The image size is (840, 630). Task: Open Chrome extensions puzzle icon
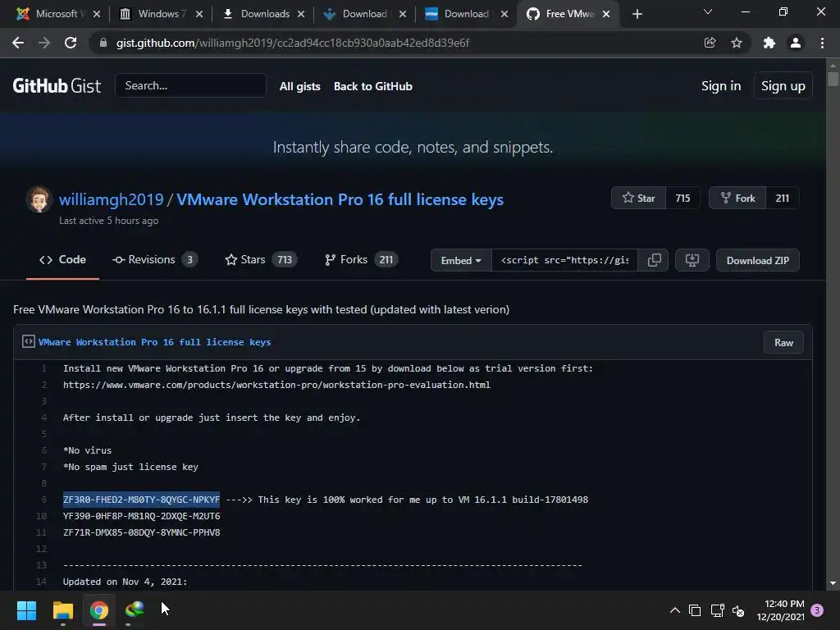[769, 43]
